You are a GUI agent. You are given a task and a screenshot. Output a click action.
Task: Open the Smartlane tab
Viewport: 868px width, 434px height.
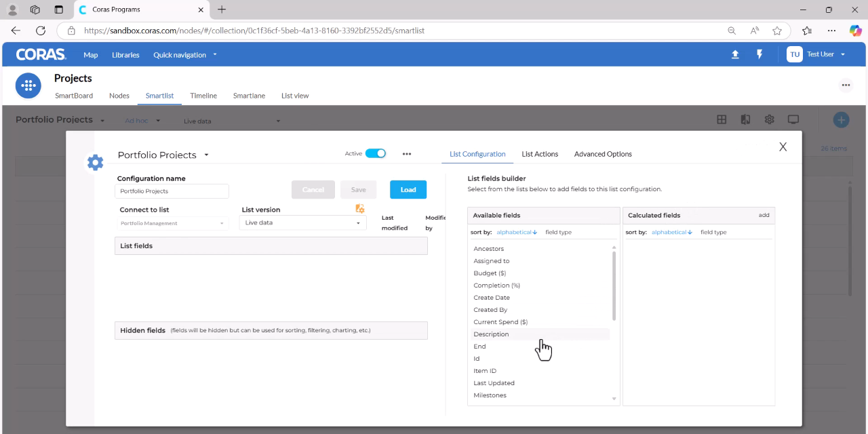coord(249,96)
